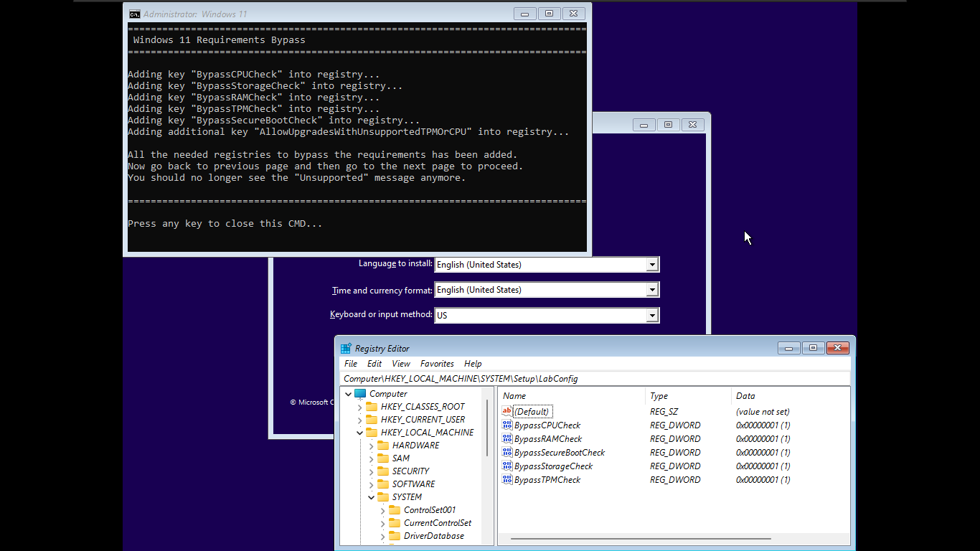Click the BypassTPMCheck DWORD icon

click(x=507, y=479)
